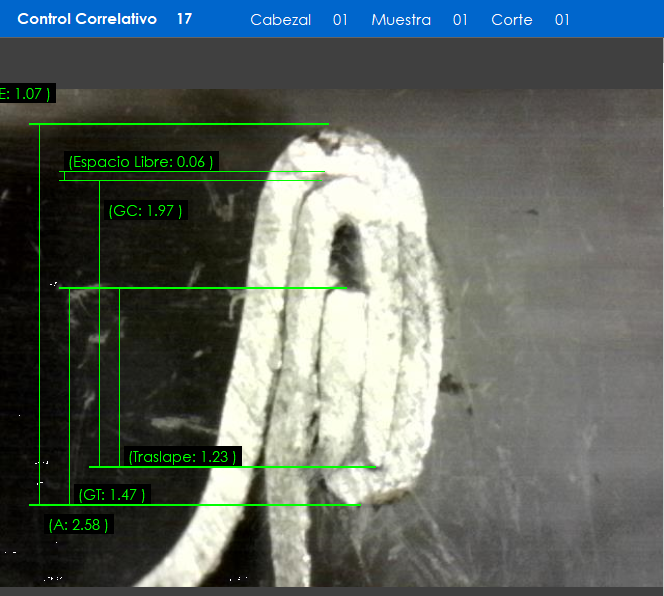664x596 pixels.
Task: Select the A: 2.58 measurement label
Action: [79, 524]
